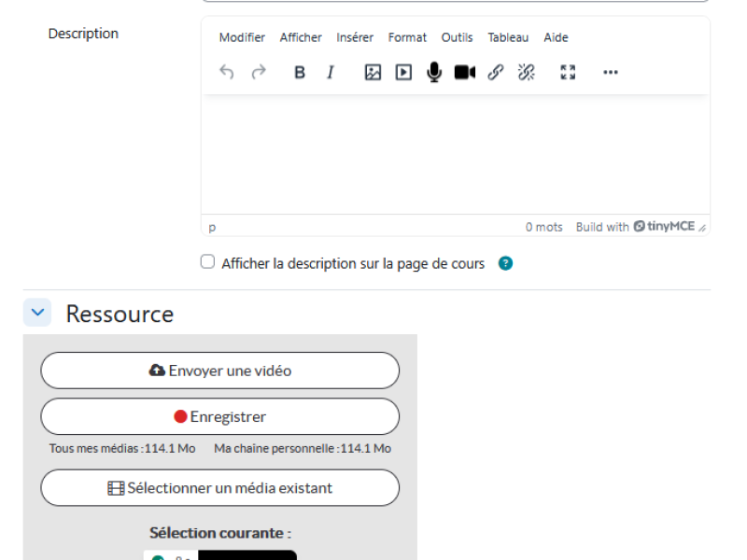Insert a link with the chain icon
The width and height of the screenshot is (747, 560).
(x=496, y=73)
